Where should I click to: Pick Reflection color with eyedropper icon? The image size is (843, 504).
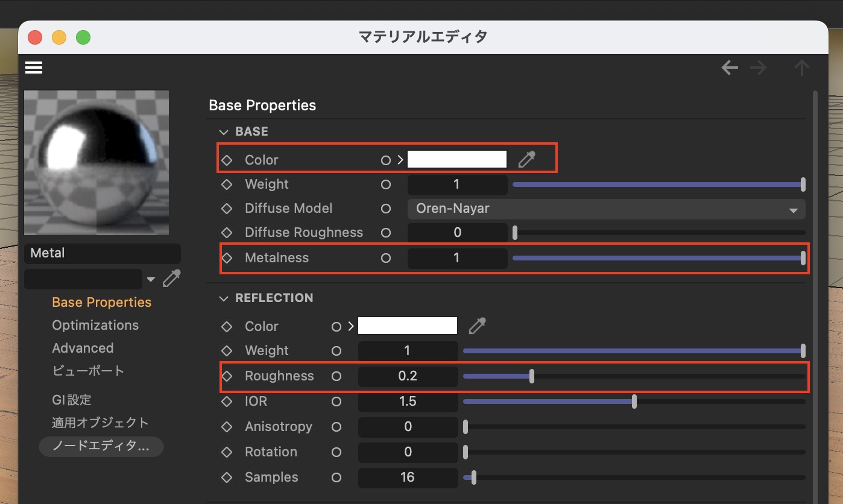tap(477, 326)
